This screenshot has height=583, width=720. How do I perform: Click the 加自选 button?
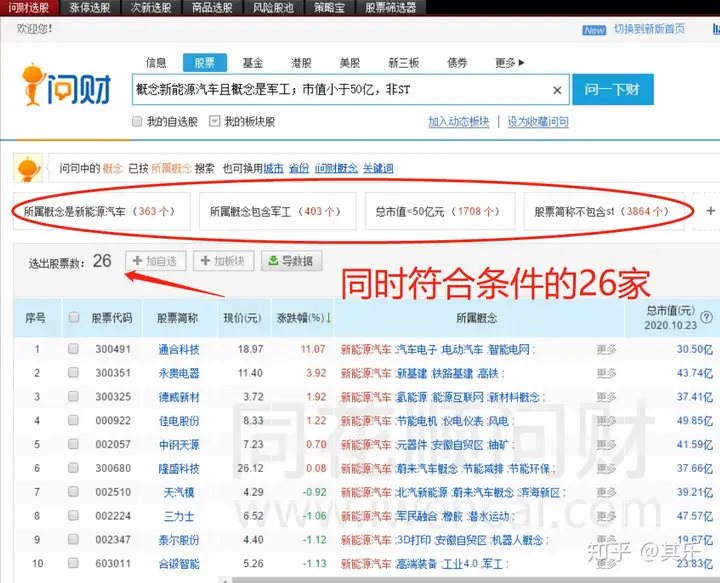[x=156, y=261]
